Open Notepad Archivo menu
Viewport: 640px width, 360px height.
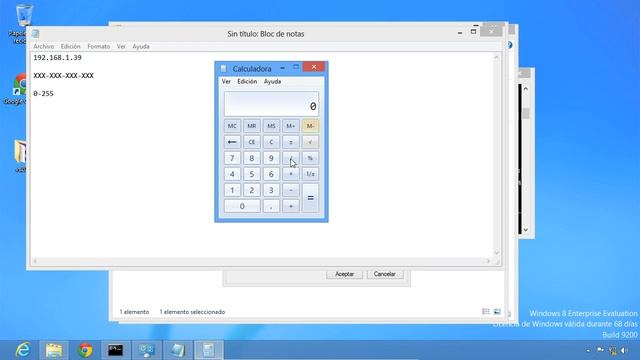(x=44, y=47)
